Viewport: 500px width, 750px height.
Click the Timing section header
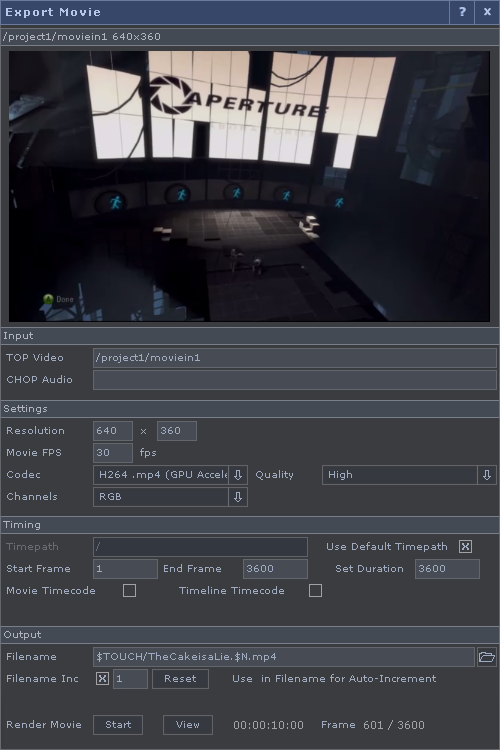pos(250,525)
